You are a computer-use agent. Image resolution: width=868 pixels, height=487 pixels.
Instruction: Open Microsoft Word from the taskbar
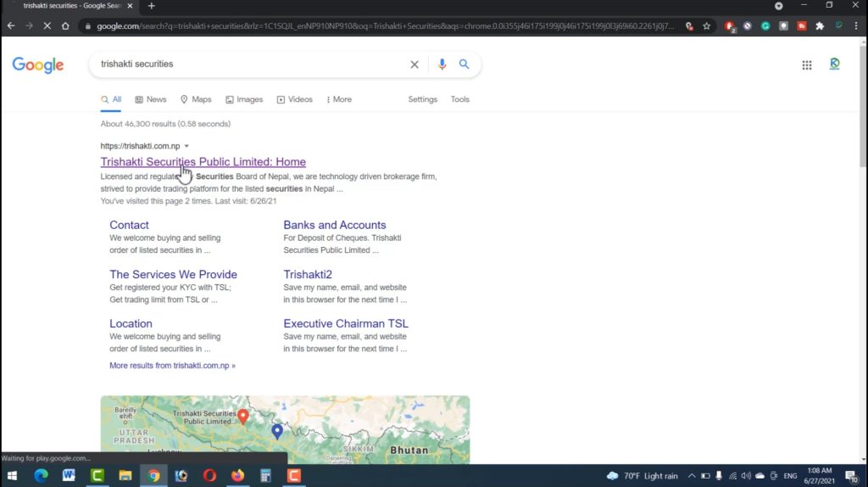69,475
